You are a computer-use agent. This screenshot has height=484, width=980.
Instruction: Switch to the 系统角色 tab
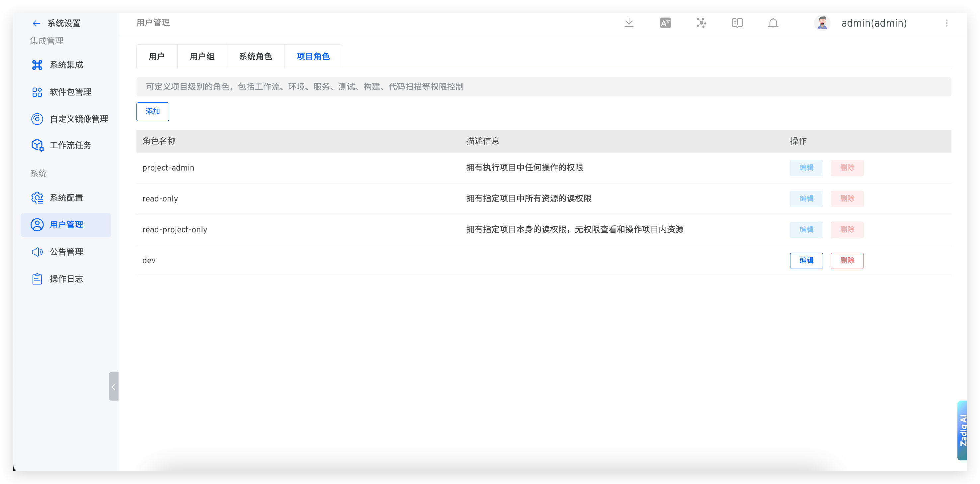pos(255,57)
